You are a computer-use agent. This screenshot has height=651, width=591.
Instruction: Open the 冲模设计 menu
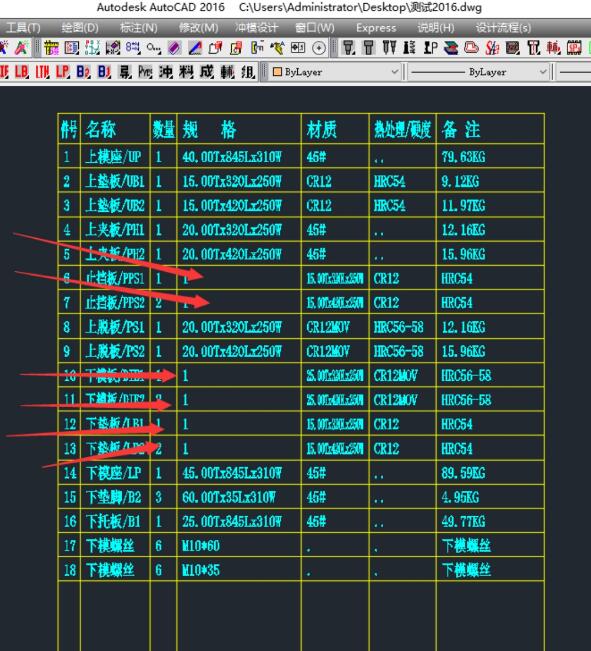(256, 28)
